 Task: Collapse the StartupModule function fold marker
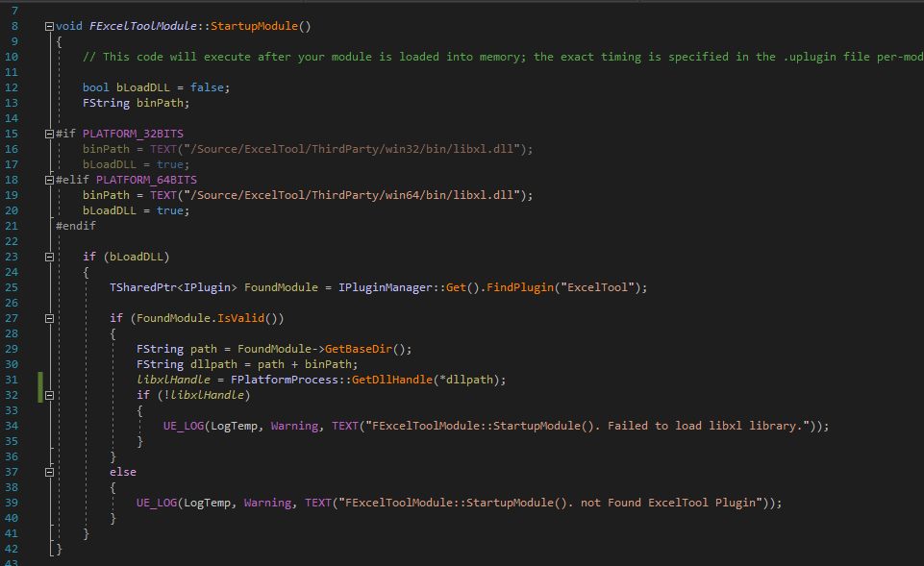[x=48, y=26]
